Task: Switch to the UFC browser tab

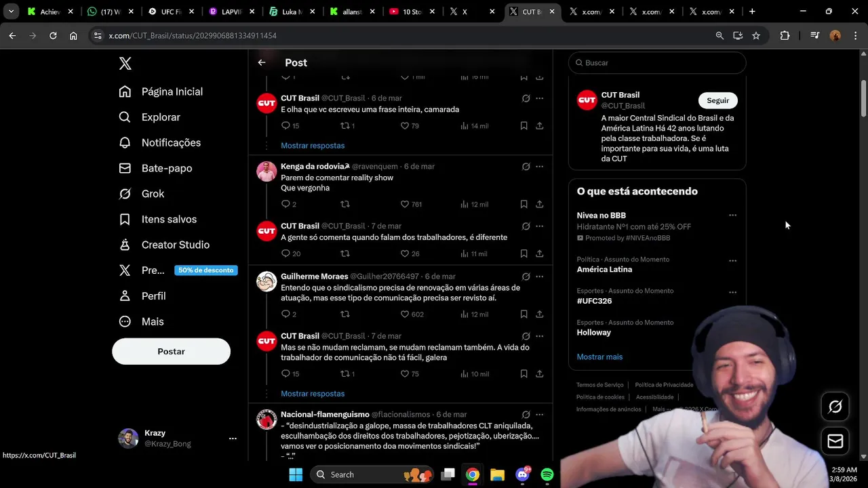Action: coord(171,12)
